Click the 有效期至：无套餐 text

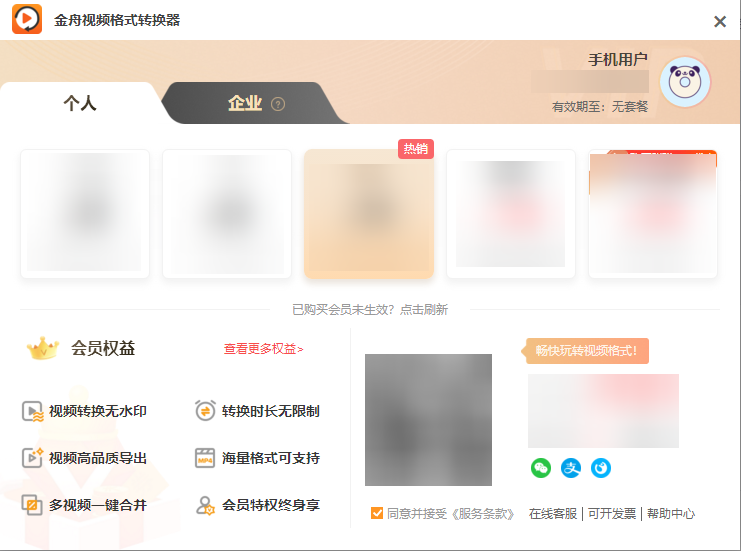(x=600, y=107)
